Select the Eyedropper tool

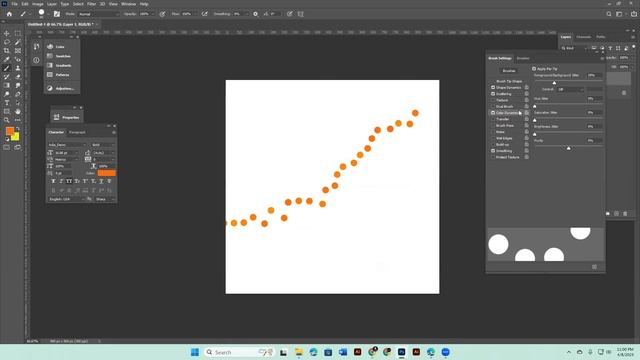[x=7, y=60]
